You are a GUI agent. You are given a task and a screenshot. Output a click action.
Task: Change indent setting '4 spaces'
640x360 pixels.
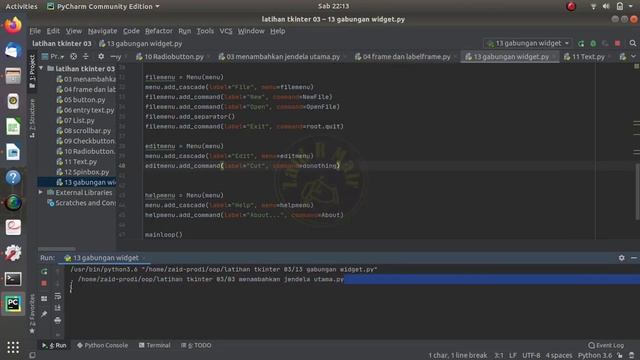click(559, 356)
